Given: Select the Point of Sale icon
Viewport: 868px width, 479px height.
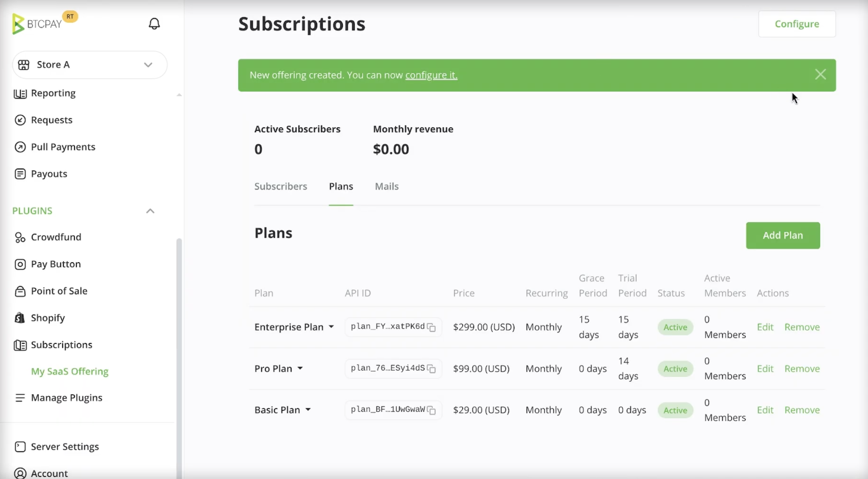Looking at the screenshot, I should click(20, 291).
